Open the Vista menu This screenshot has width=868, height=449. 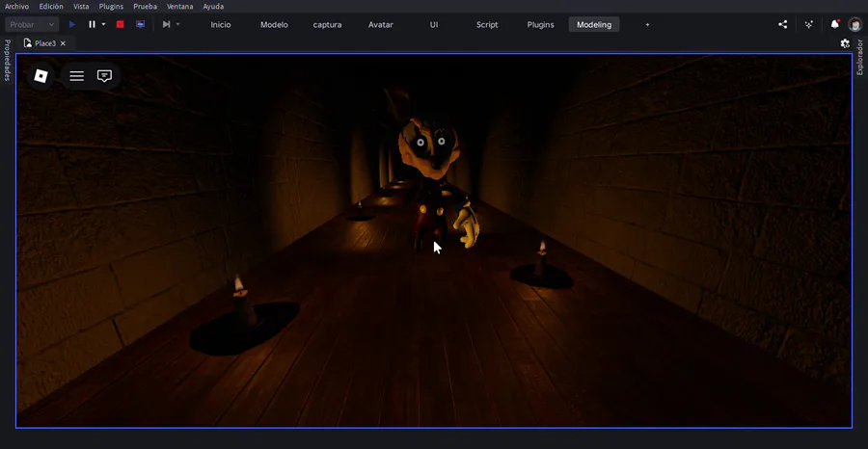point(81,7)
